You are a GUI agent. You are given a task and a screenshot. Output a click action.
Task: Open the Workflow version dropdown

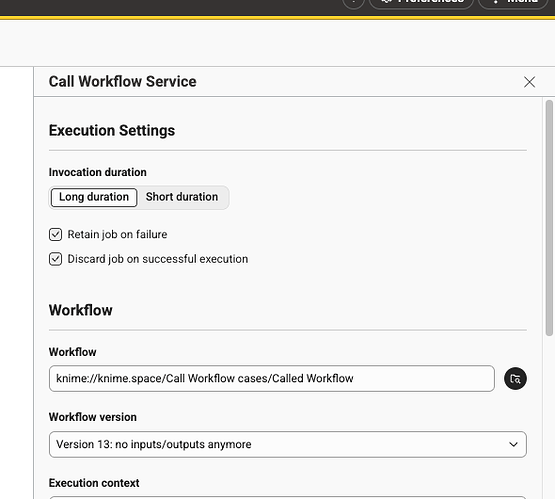[287, 444]
